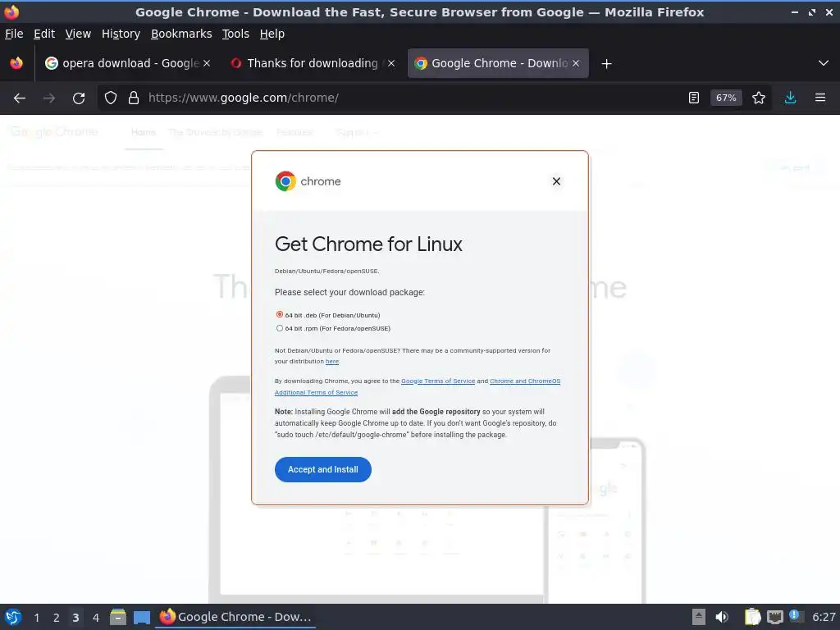Open the View menu
The image size is (840, 630).
coord(78,34)
